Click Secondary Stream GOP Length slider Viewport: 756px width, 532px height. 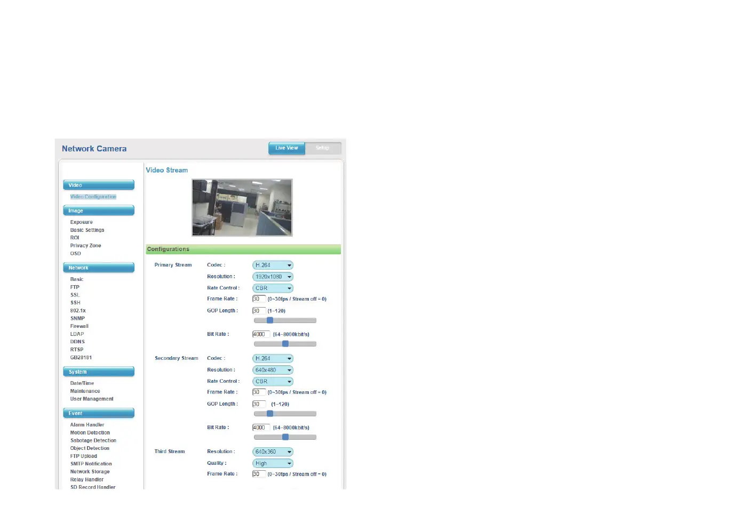pos(285,414)
